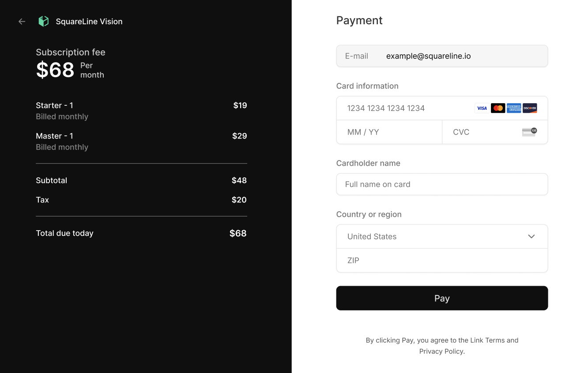Select the MM / YY expiry field
588x373 pixels.
(389, 132)
